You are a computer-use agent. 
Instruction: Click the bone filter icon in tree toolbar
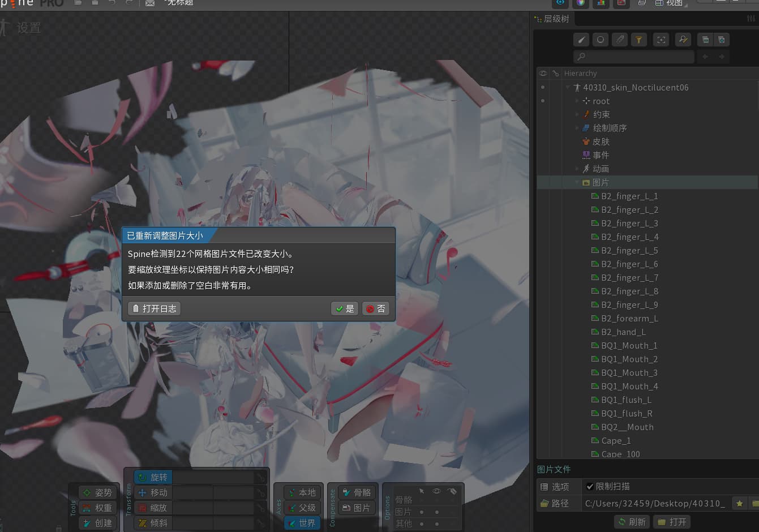pos(581,40)
